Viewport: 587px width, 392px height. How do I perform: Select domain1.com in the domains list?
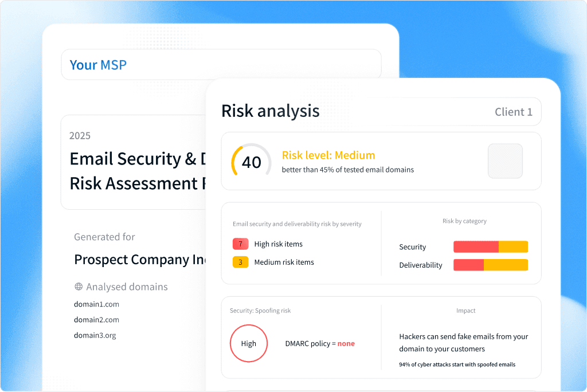[96, 304]
